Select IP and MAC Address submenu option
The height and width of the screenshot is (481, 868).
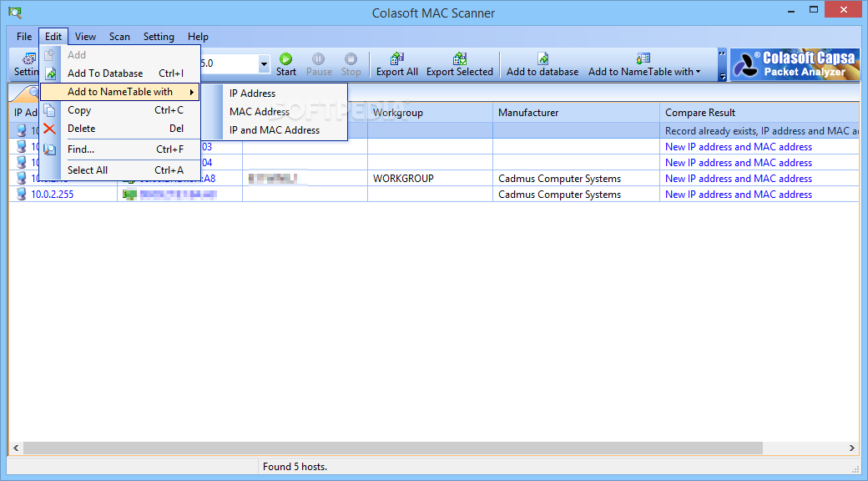tap(275, 130)
